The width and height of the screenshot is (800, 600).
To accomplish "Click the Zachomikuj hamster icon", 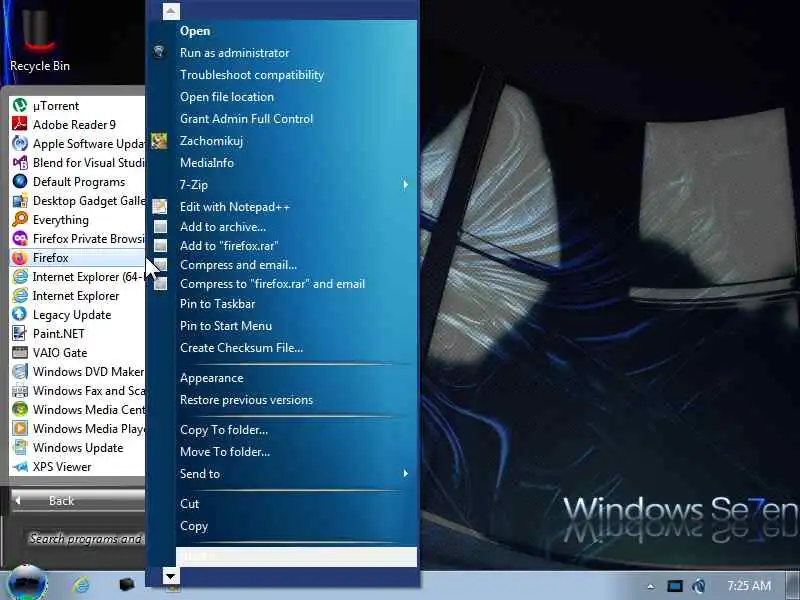I will tap(159, 140).
